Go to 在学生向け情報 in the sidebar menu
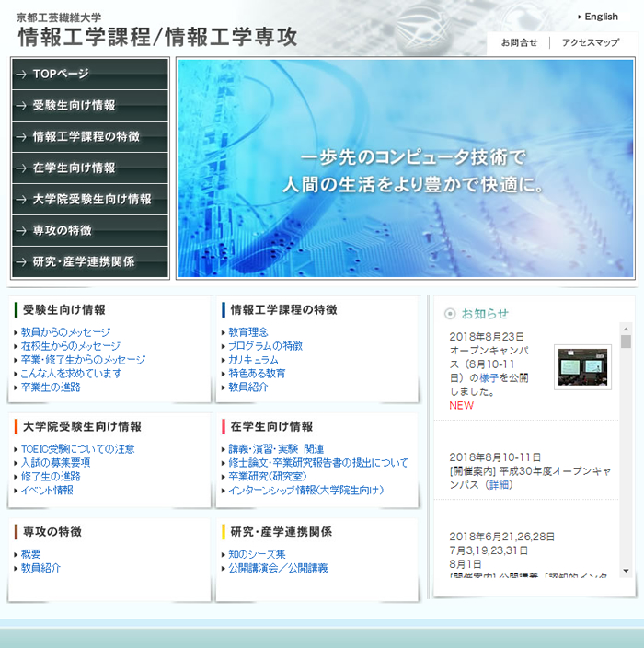This screenshot has height=648, width=644. 90,168
